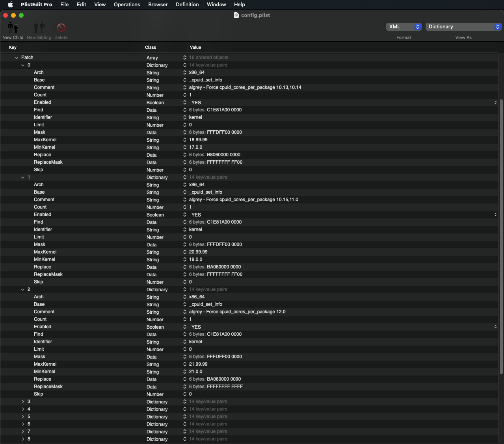This screenshot has height=444, width=504.
Task: Open the Definition menu
Action: (x=187, y=5)
